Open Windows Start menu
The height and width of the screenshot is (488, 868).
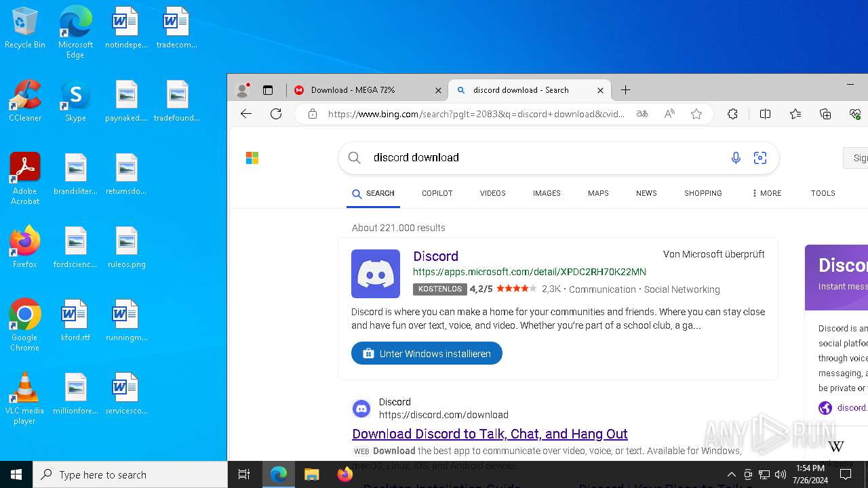pos(16,474)
